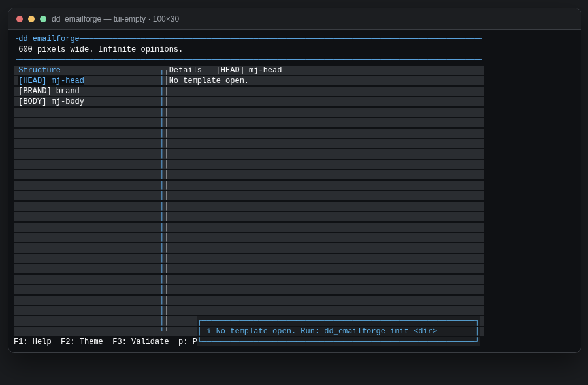Click the "Details — [HEAD] mj-head" panel title

pos(225,70)
